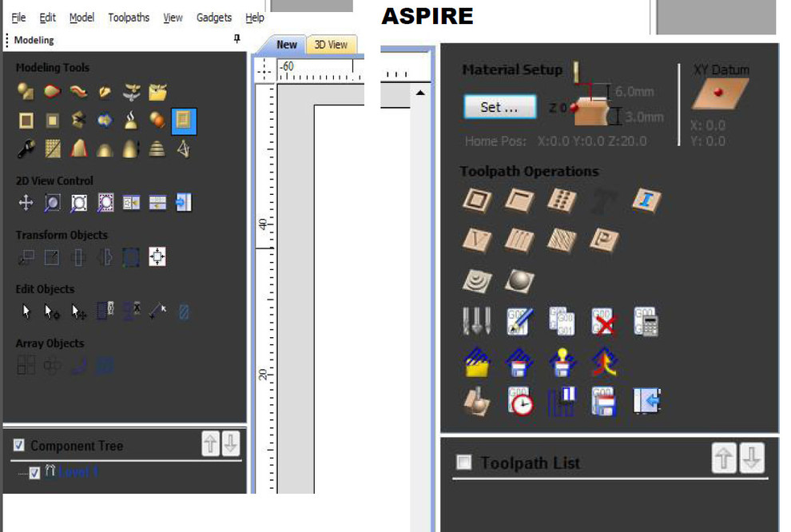Click the folder with eagle import model icon
Screen dimensions: 791x532
tap(158, 92)
